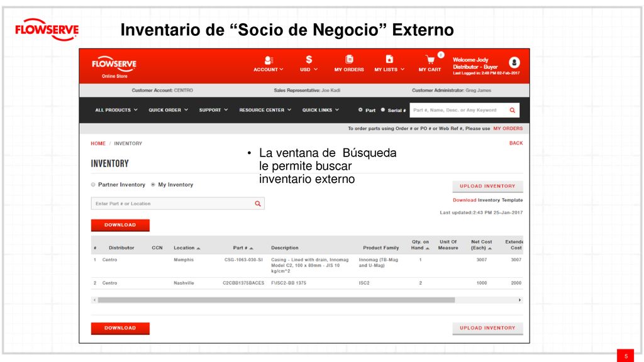Screen dimensions: 644x362
Task: Open the My Cart shopping cart icon
Action: (x=430, y=60)
